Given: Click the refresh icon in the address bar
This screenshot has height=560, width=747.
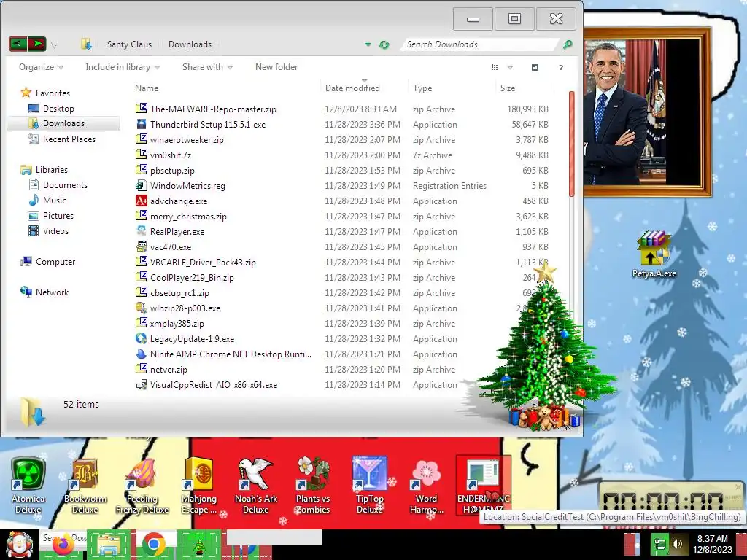Looking at the screenshot, I should pos(384,44).
